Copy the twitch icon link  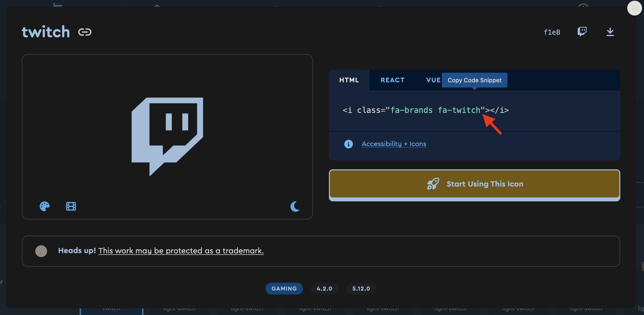point(85,32)
